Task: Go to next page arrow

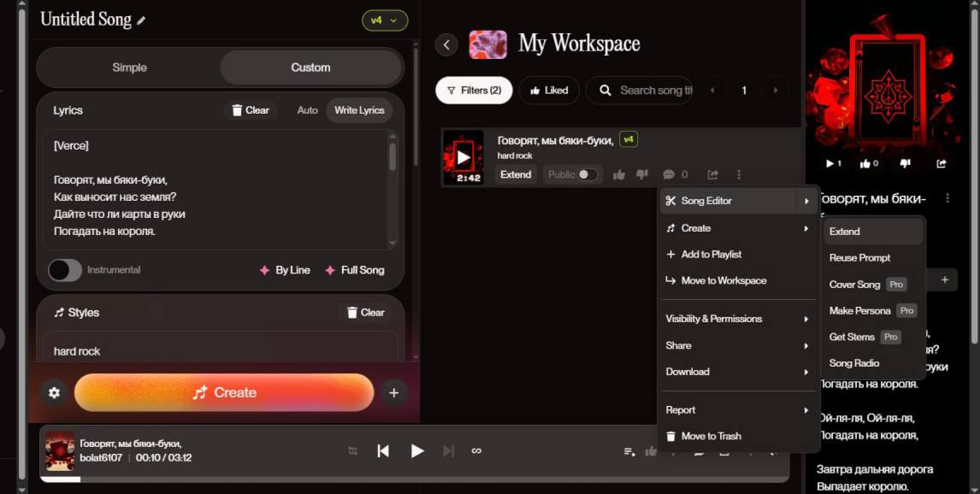Action: tap(776, 91)
